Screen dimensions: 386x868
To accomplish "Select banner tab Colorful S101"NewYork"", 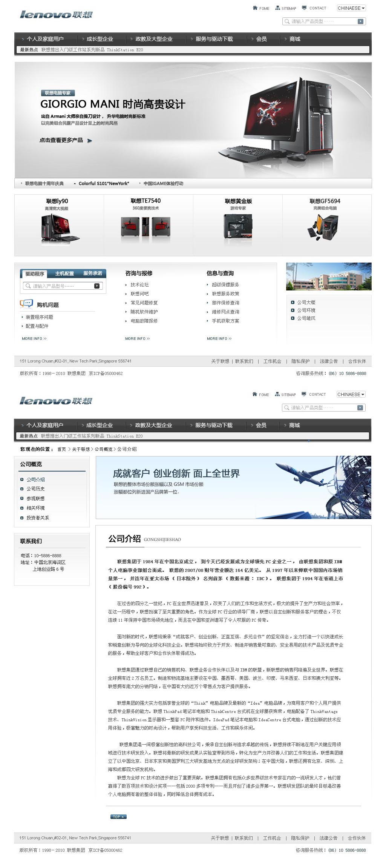I will [x=104, y=184].
